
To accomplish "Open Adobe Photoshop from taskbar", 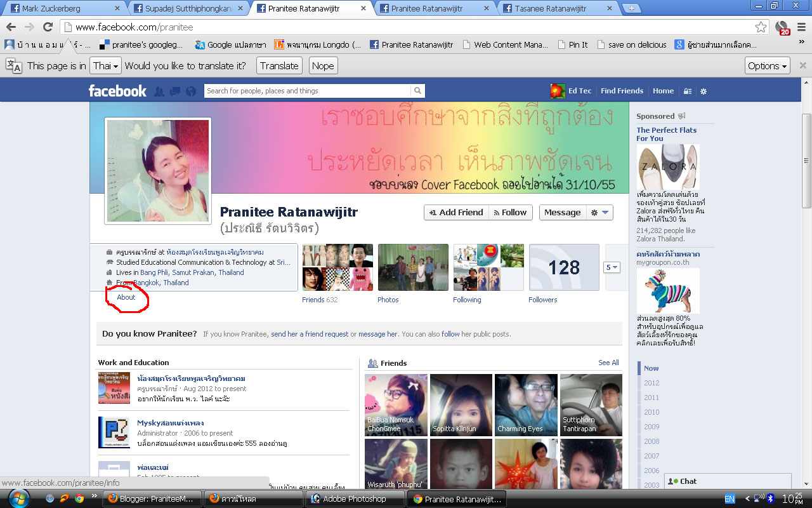I will pos(355,498).
